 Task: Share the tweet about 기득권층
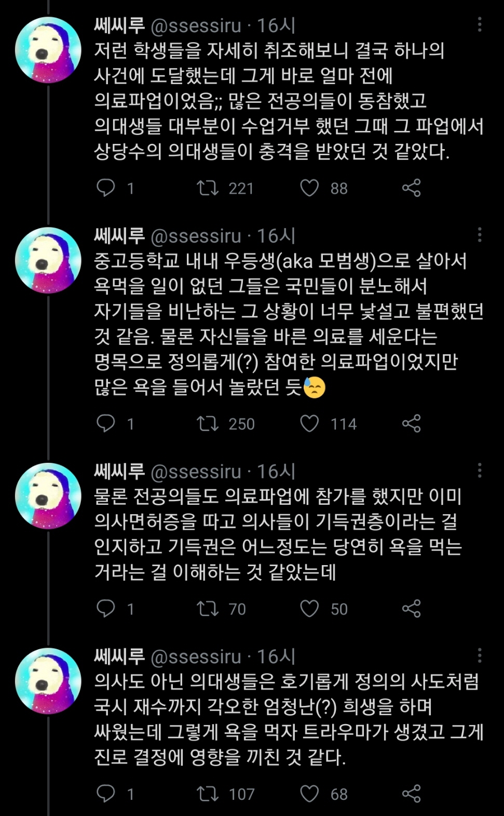pos(411,608)
